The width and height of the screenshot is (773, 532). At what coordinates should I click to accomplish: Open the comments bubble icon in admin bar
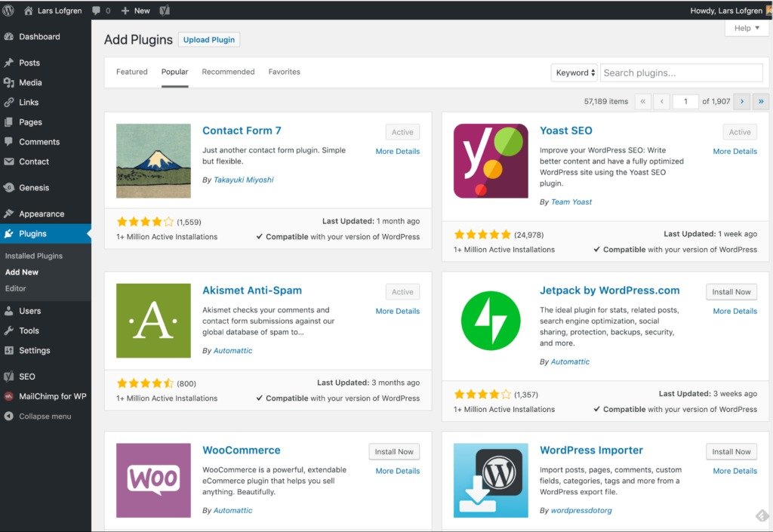(x=97, y=11)
